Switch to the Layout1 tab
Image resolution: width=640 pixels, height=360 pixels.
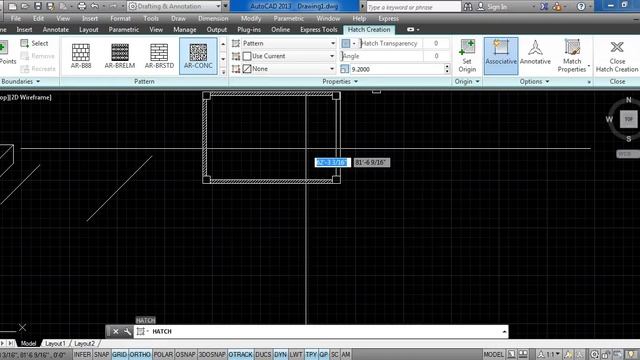click(56, 343)
